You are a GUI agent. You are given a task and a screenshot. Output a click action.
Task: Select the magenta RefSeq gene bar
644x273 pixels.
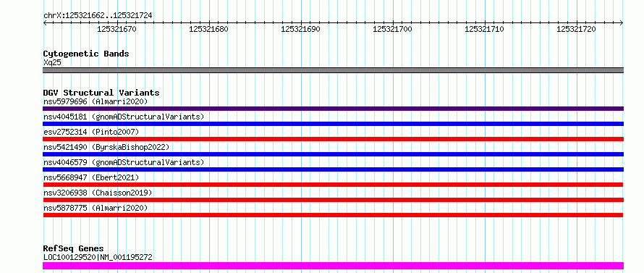tap(333, 266)
